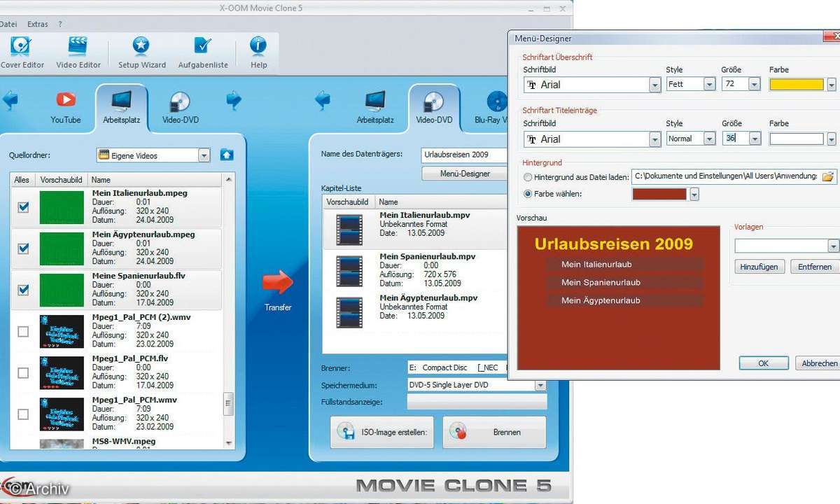Confirm Menü-Designer with OK
The width and height of the screenshot is (840, 504).
pos(764,363)
